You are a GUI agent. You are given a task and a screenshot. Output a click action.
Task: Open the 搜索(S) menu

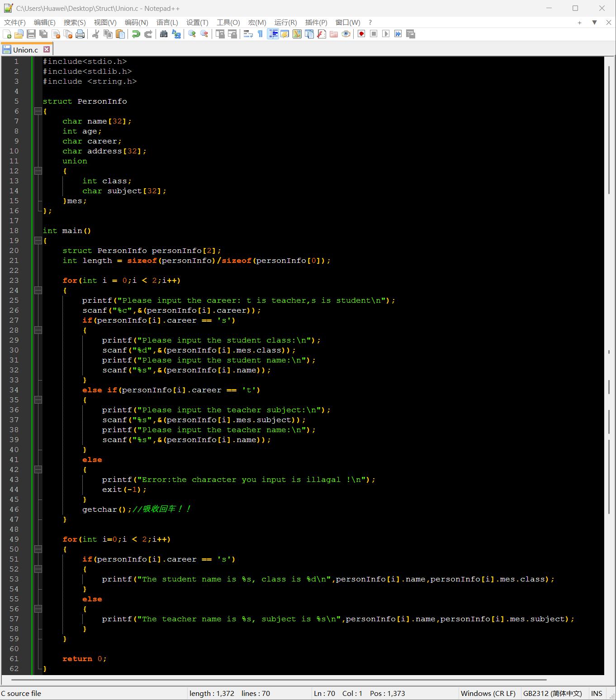tap(75, 23)
